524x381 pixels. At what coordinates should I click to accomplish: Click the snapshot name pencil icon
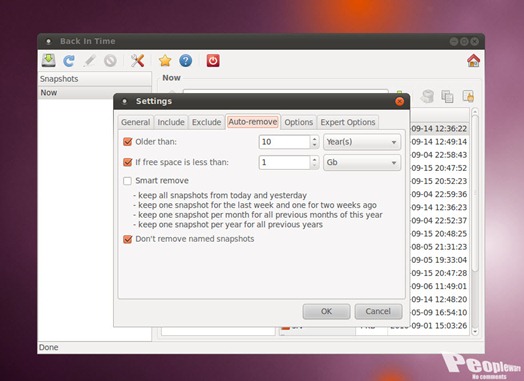pos(90,61)
